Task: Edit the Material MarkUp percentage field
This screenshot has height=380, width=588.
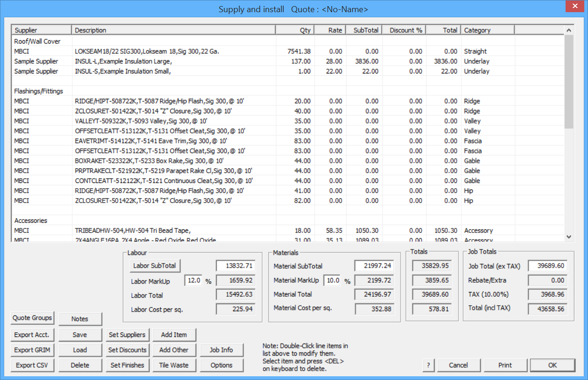Action: pos(332,280)
